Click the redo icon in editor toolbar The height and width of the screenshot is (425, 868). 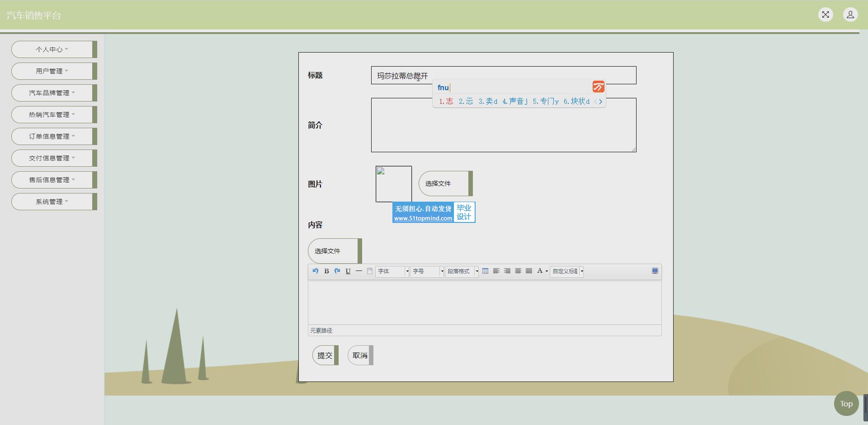(337, 271)
